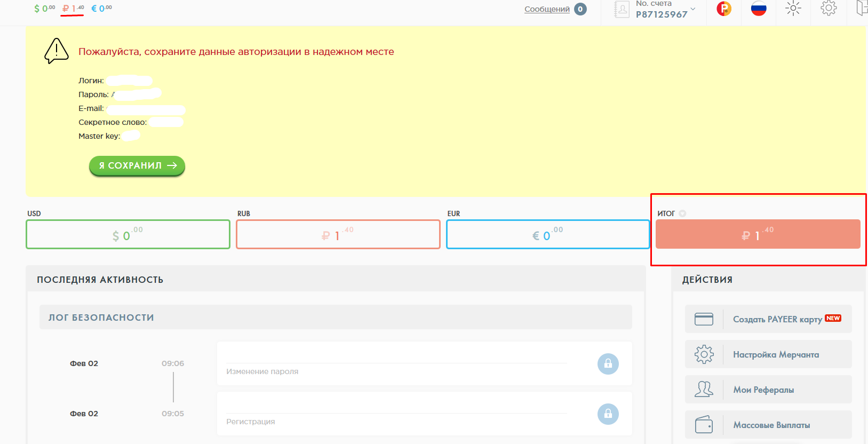Open the Регистрация log entry
Image resolution: width=868 pixels, height=444 pixels.
(424, 414)
